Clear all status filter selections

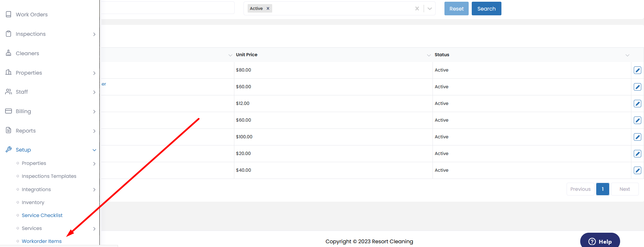click(417, 9)
